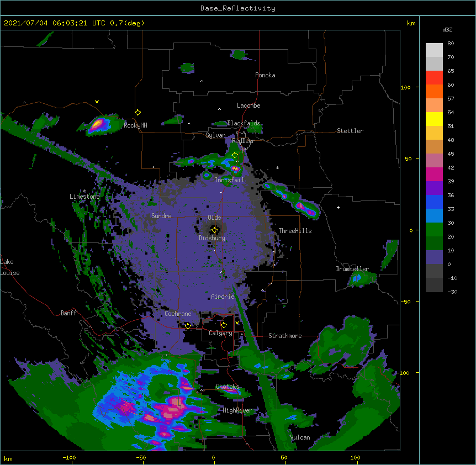476x465 pixels.
Task: Select the white plus marker north of Drumheller
Action: (338, 207)
